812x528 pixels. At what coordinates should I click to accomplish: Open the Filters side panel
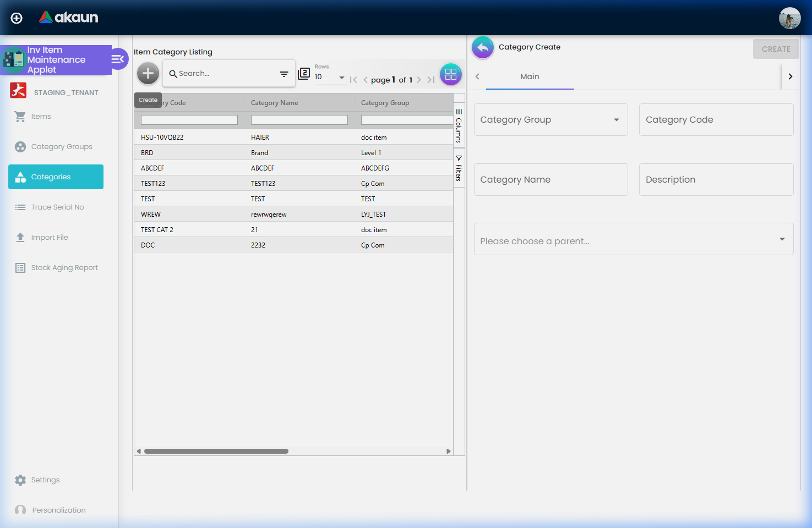click(459, 168)
